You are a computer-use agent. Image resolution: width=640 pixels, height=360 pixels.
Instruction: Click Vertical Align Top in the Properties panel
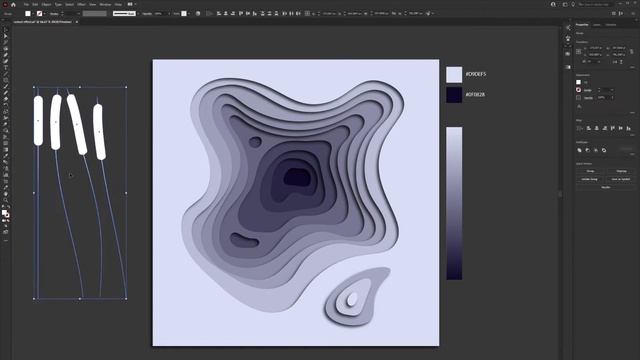pos(613,128)
